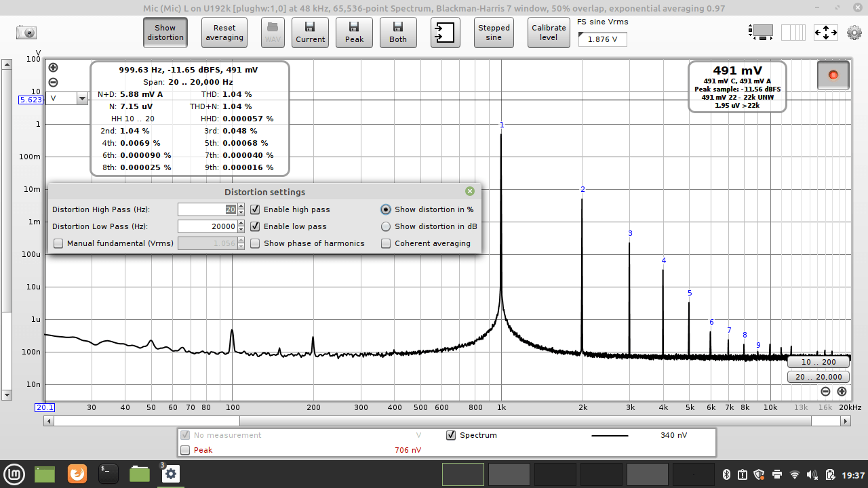Click the Calibrate level button
Image resolution: width=868 pixels, height=488 pixels.
pos(549,32)
